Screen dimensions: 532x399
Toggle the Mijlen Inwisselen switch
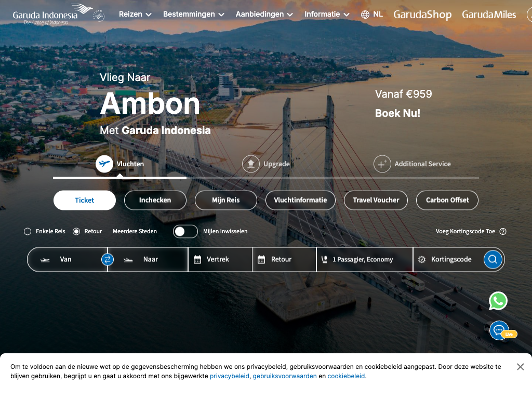click(185, 231)
